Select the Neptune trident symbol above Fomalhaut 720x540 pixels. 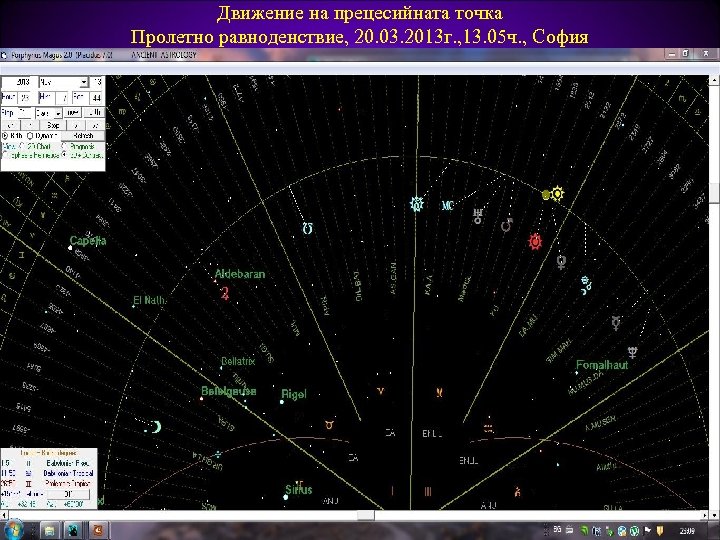tap(633, 352)
